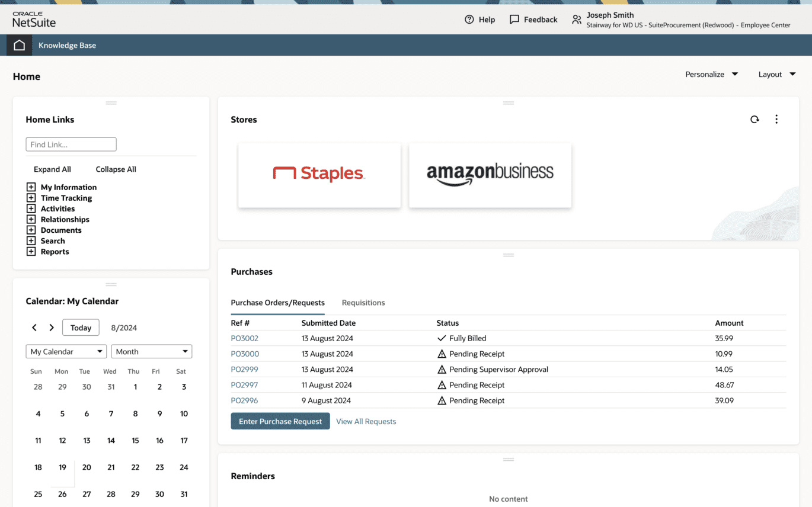Click the Home icon in navigation bar
812x507 pixels.
coord(18,44)
